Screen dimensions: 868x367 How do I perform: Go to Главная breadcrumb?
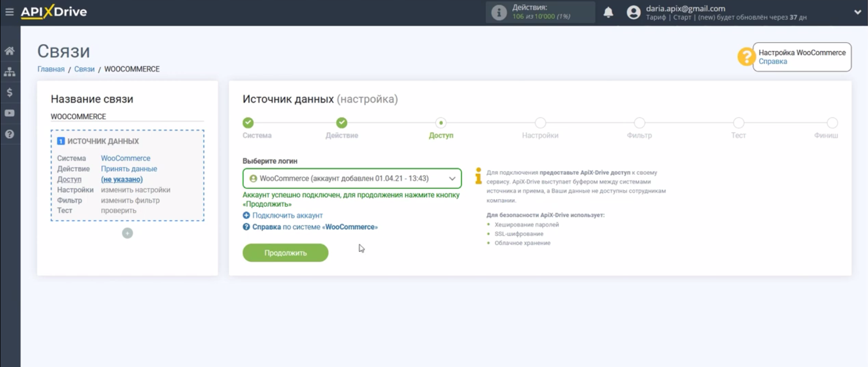click(51, 69)
